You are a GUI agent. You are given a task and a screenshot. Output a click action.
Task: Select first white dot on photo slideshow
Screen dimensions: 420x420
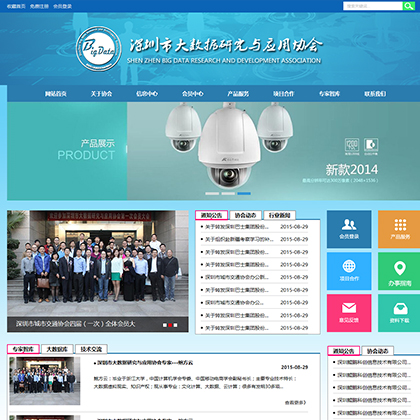tap(164, 325)
